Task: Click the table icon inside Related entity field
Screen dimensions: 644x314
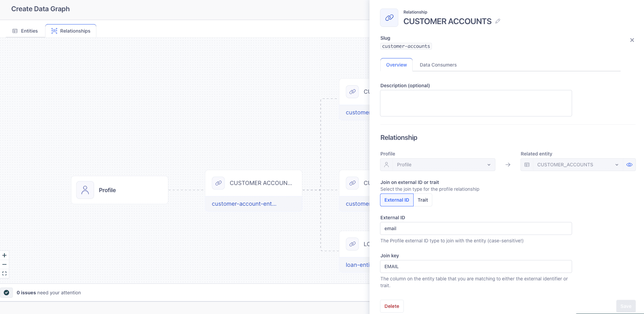Action: click(x=527, y=165)
